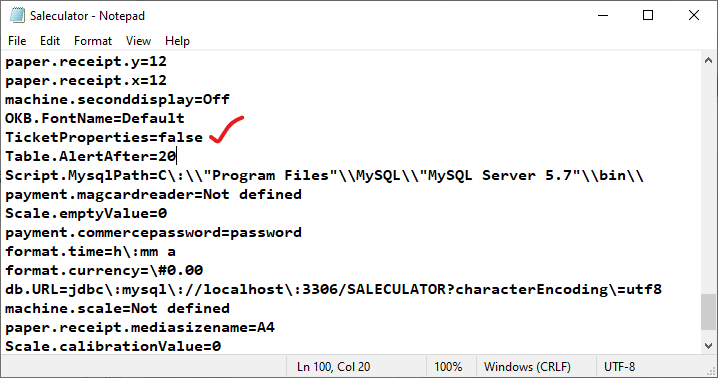
Task: Open the Help menu
Action: [177, 41]
